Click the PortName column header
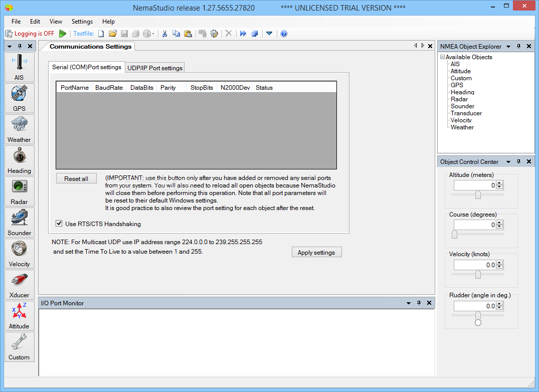Screen dimensions: 539x392 [75, 88]
